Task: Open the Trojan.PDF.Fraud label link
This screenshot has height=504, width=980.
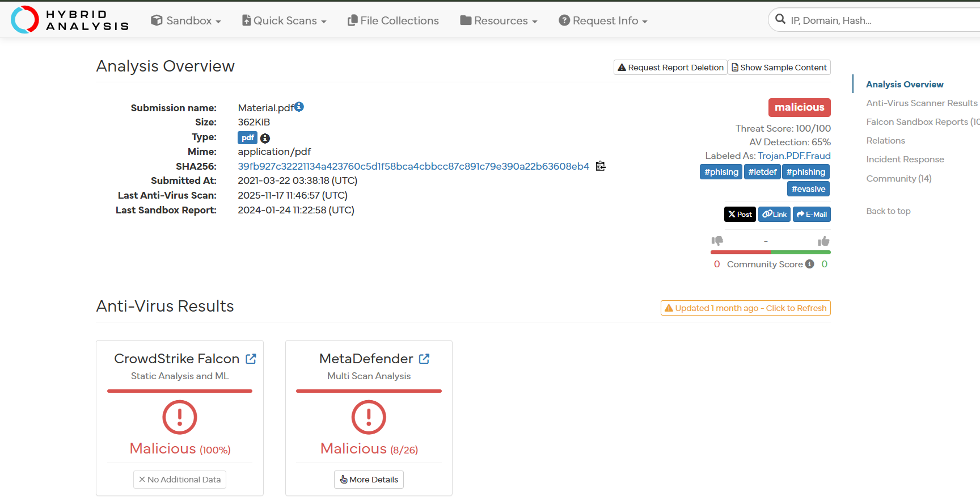Action: coord(794,156)
